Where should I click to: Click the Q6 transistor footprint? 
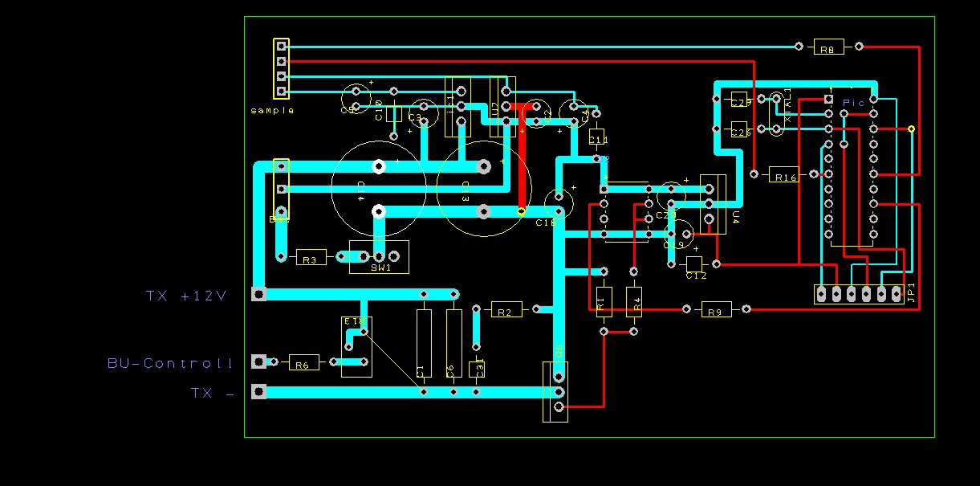(x=556, y=392)
